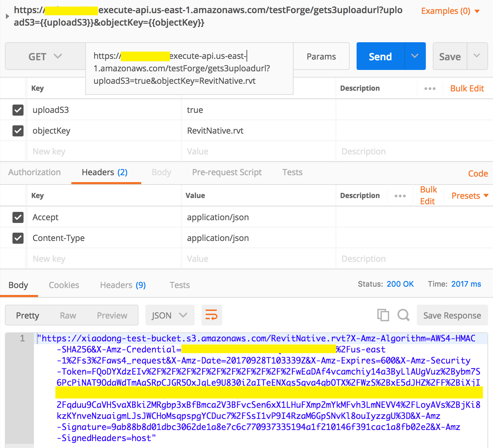The height and width of the screenshot is (448, 493).
Task: Open the Send button dropdown arrow
Action: (x=415, y=56)
